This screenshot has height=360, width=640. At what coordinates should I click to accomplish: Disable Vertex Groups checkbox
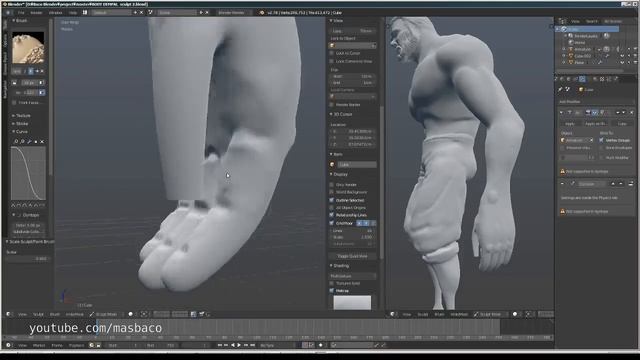point(601,140)
